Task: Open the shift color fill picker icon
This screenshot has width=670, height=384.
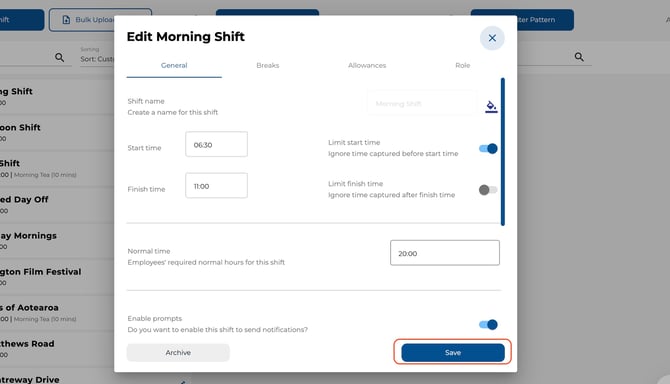Action: pos(491,106)
